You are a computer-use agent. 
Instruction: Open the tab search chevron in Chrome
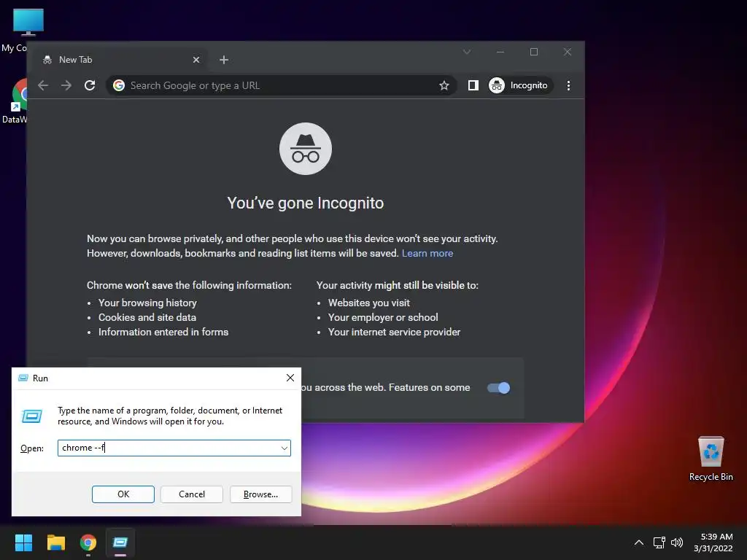coord(467,52)
